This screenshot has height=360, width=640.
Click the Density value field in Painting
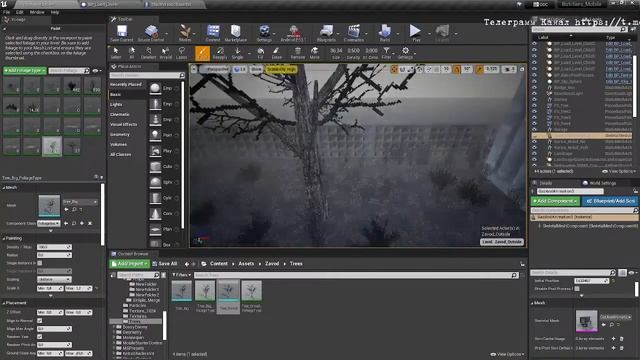tap(54, 247)
